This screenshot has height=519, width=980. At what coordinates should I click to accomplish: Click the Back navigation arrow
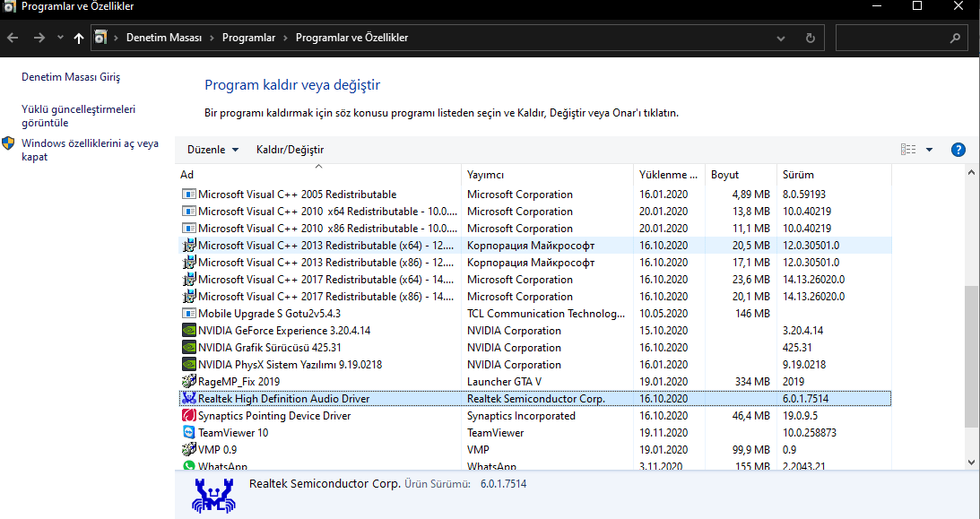(13, 39)
